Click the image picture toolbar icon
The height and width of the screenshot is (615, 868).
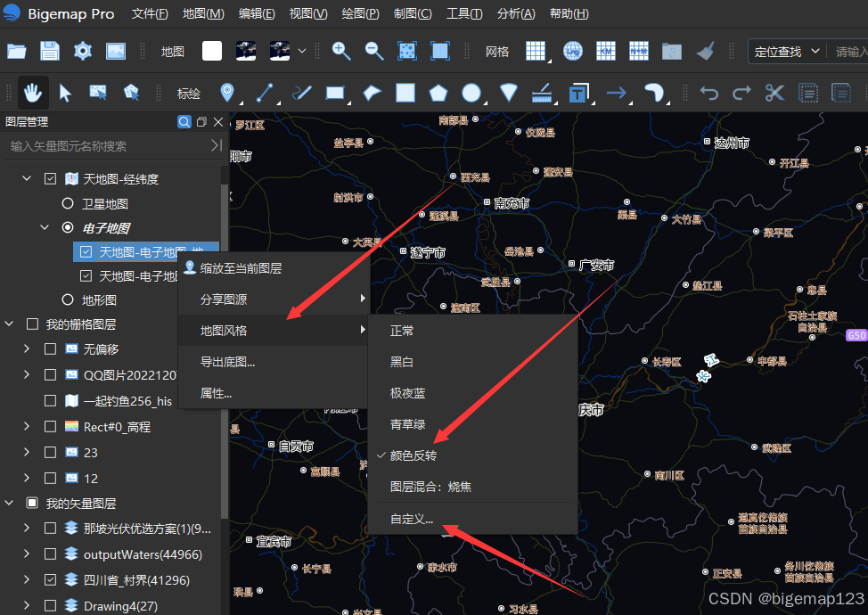click(x=116, y=52)
